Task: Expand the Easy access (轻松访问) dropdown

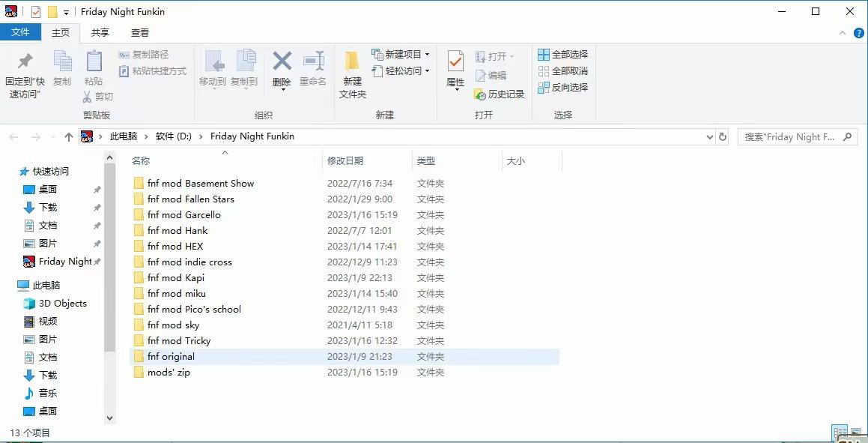Action: (x=427, y=71)
